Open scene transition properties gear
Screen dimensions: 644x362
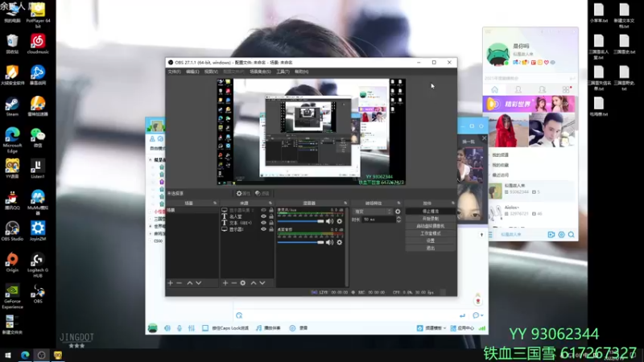[398, 212]
